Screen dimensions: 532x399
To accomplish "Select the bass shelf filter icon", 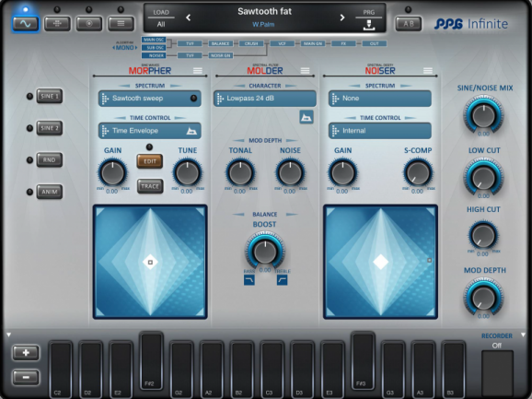I will coord(249,280).
